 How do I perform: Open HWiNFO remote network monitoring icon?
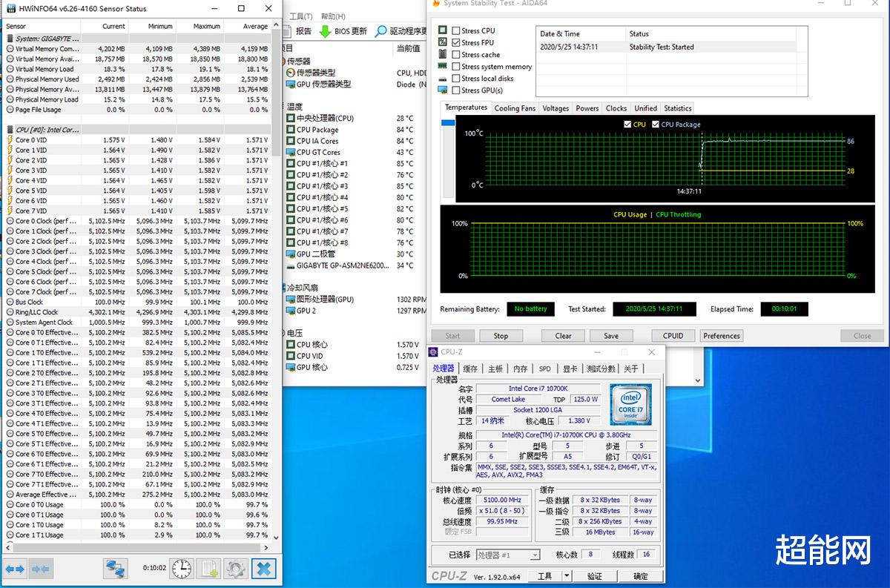point(115,569)
